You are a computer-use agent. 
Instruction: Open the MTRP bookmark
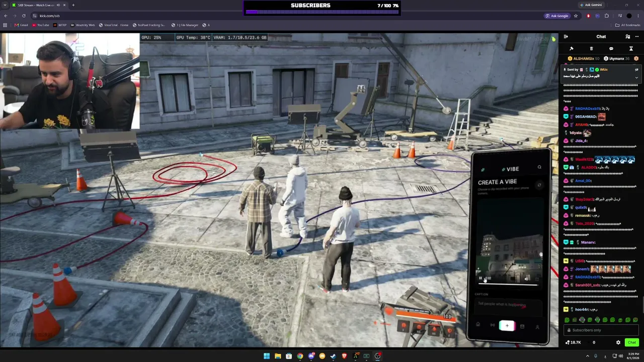[x=60, y=25]
